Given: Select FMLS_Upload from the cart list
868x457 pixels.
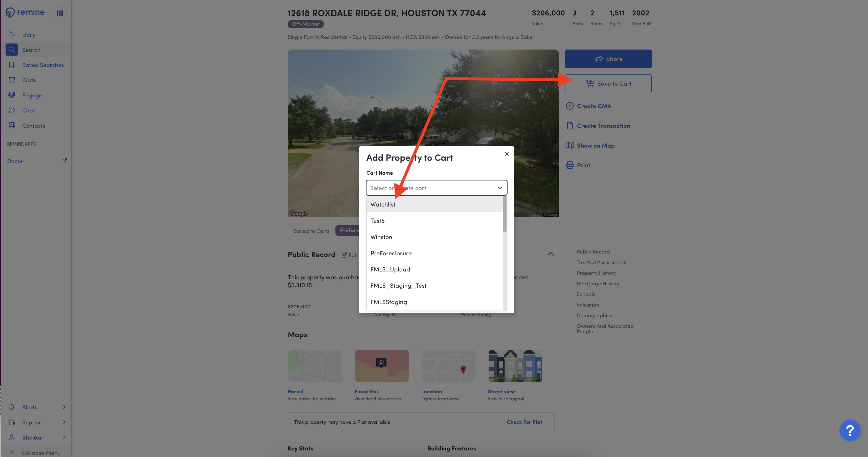Looking at the screenshot, I should [x=435, y=269].
